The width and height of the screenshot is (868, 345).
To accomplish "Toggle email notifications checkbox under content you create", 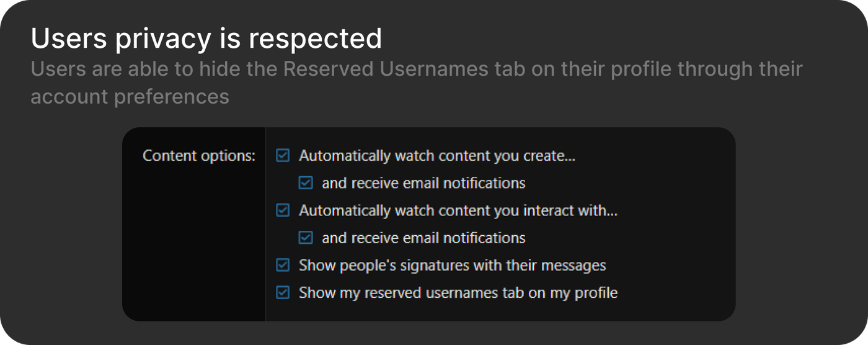I will pos(306,183).
